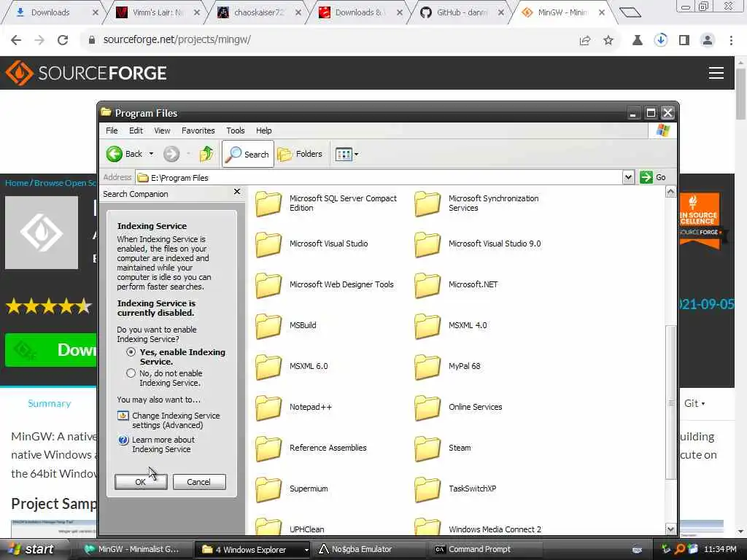Image resolution: width=747 pixels, height=560 pixels.
Task: Open the File menu
Action: tap(112, 131)
